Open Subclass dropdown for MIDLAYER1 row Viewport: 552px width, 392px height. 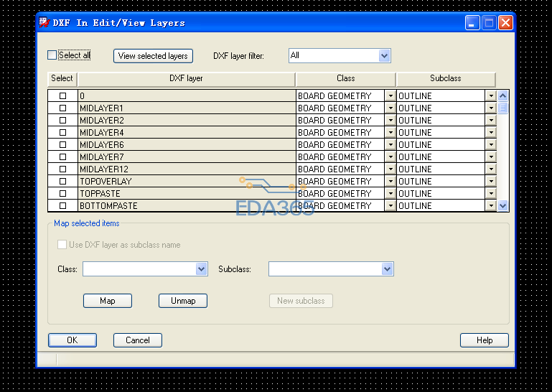pos(491,108)
